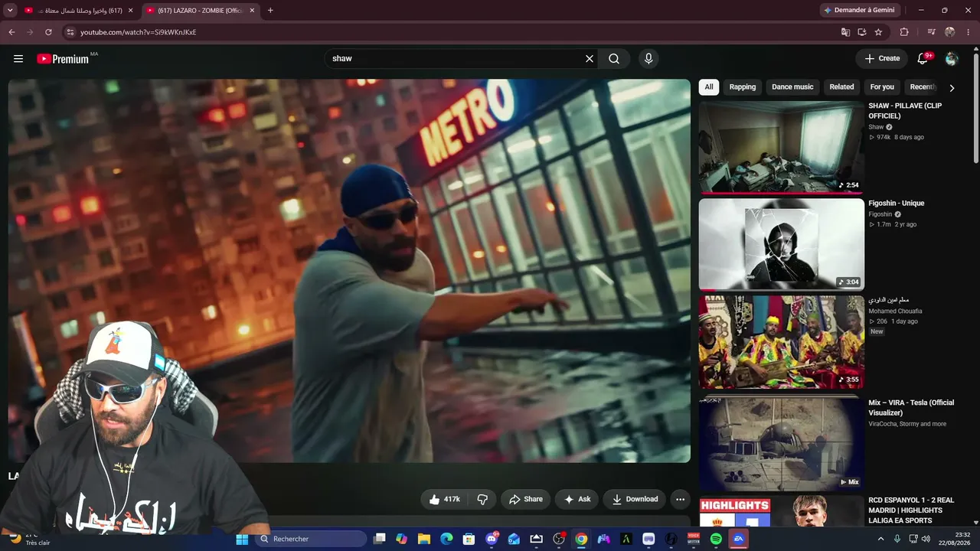980x551 pixels.
Task: Open Discord from the taskbar
Action: [492, 539]
